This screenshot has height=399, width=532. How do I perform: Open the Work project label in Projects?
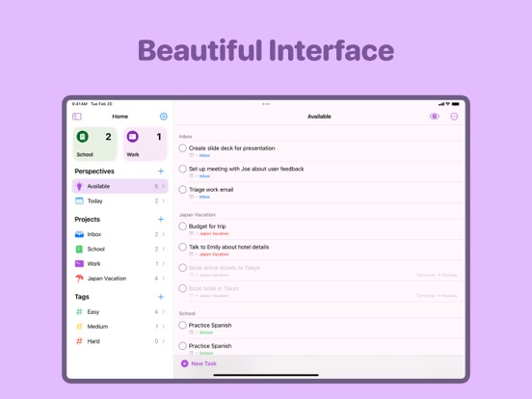(x=94, y=264)
